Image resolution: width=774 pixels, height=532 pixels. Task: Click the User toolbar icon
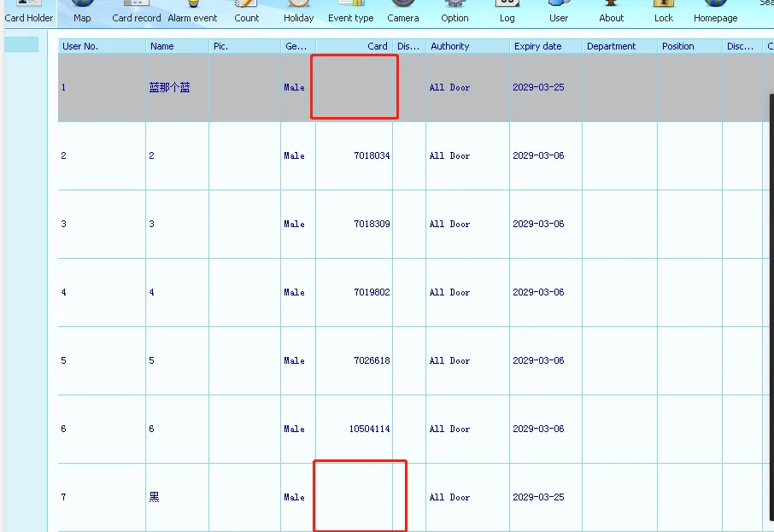point(559,11)
